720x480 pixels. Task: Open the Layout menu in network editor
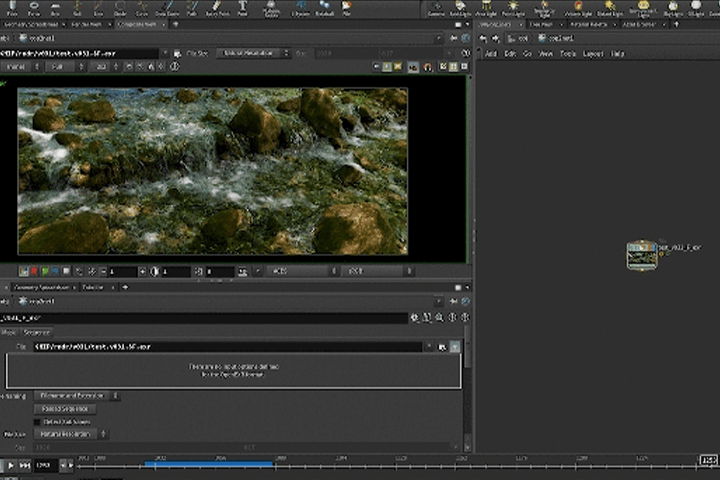(x=593, y=54)
